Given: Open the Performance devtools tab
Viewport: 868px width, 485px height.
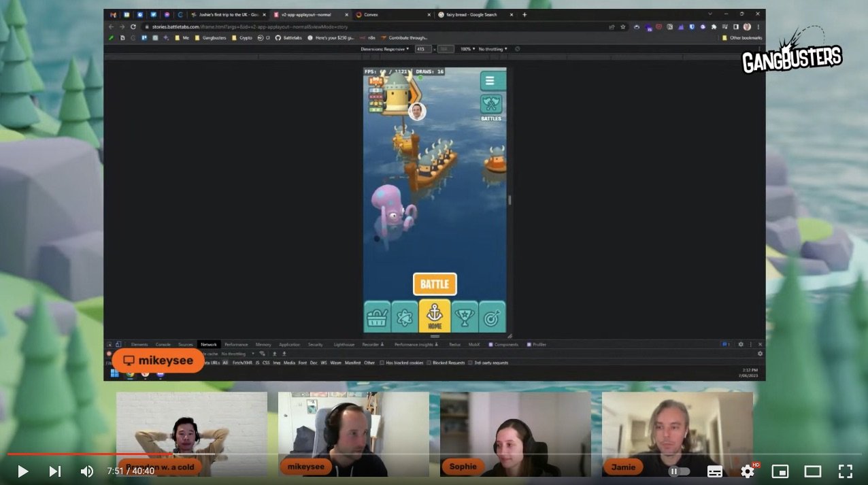Looking at the screenshot, I should [236, 344].
